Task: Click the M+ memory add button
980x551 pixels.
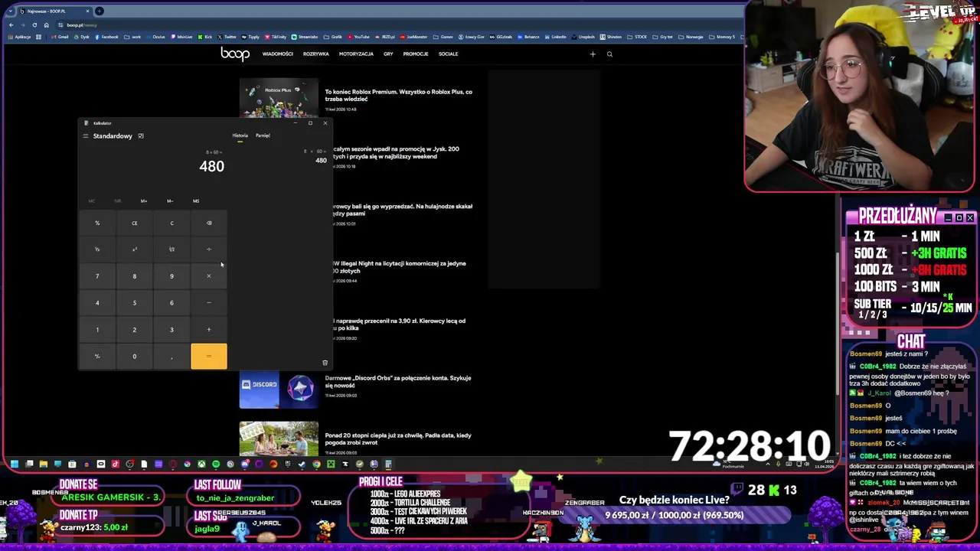Action: pos(144,201)
